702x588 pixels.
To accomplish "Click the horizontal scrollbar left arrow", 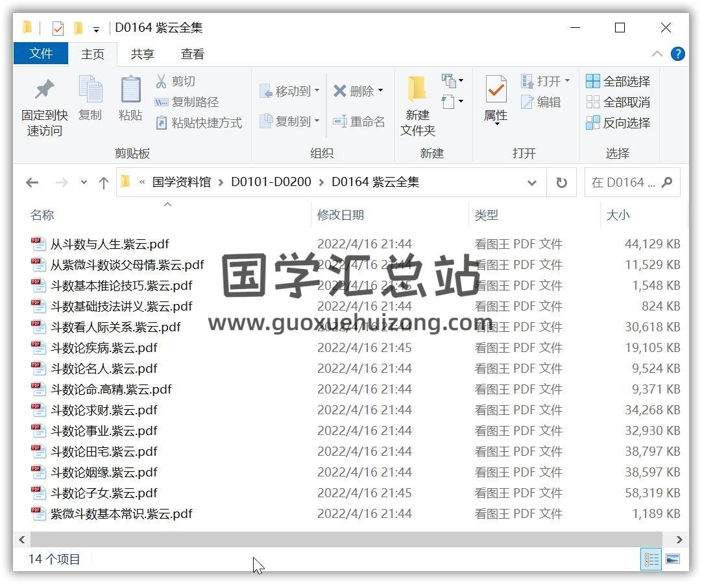I will tap(22, 539).
